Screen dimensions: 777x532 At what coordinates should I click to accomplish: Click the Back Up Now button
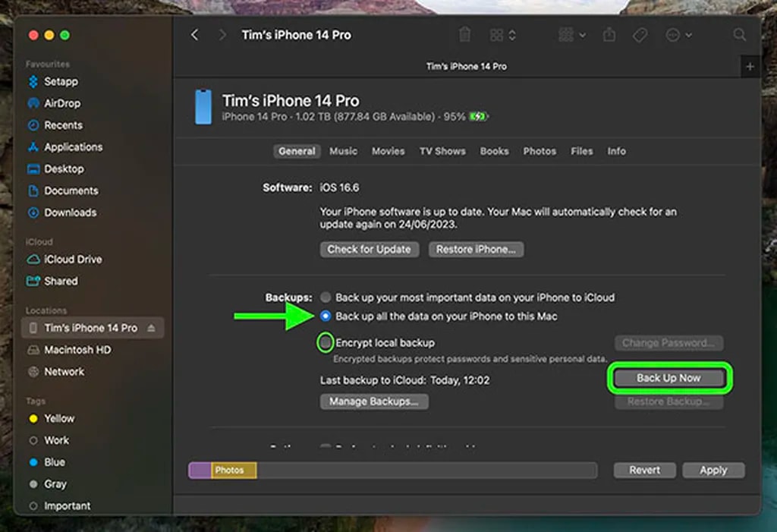coord(668,378)
